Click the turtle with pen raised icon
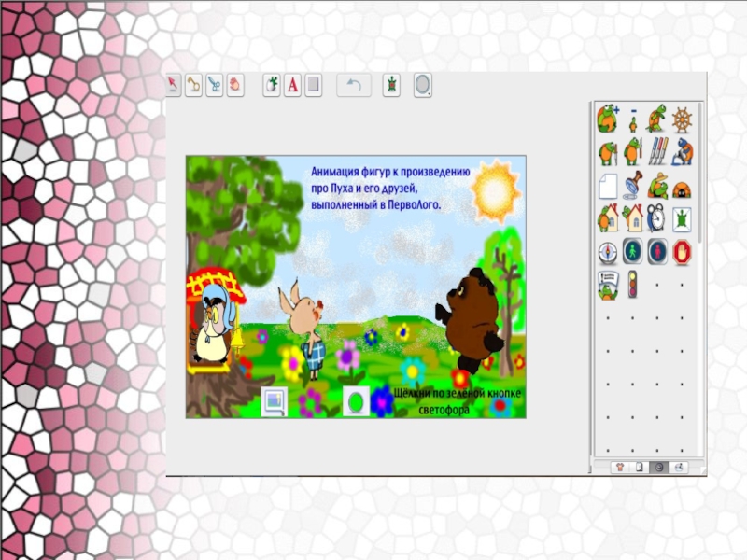Screen dimensions: 747x560 coord(633,152)
